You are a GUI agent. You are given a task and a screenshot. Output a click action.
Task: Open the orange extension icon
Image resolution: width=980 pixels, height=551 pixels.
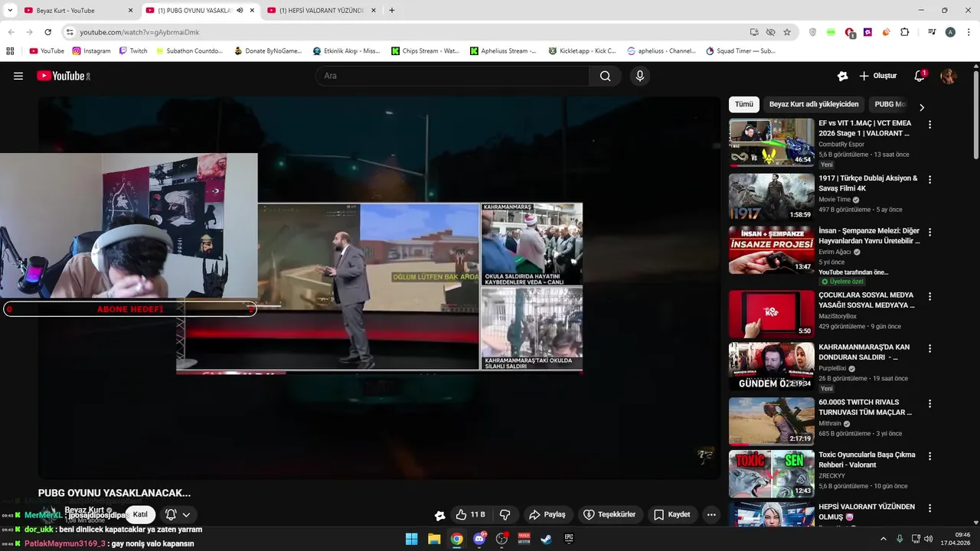click(x=886, y=32)
